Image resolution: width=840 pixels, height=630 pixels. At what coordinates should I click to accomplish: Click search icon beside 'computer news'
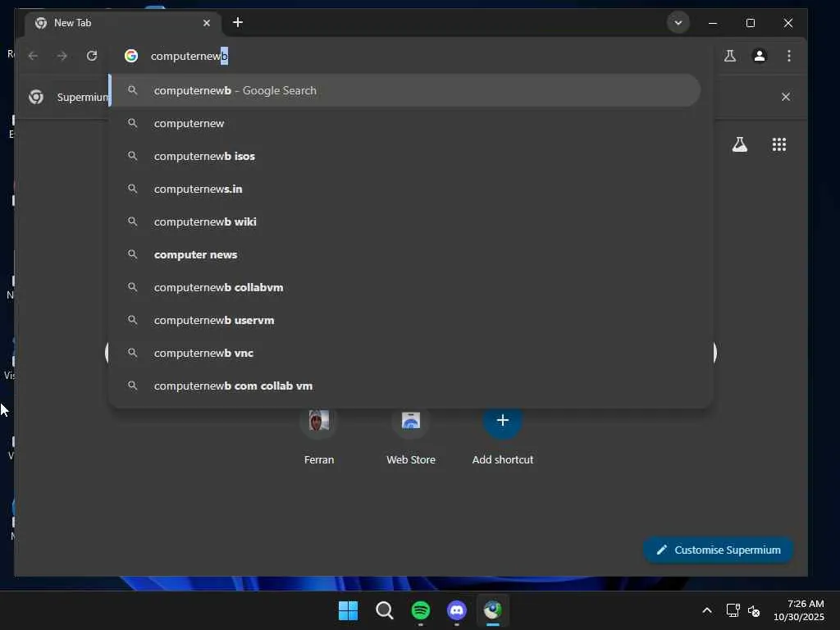(x=132, y=254)
